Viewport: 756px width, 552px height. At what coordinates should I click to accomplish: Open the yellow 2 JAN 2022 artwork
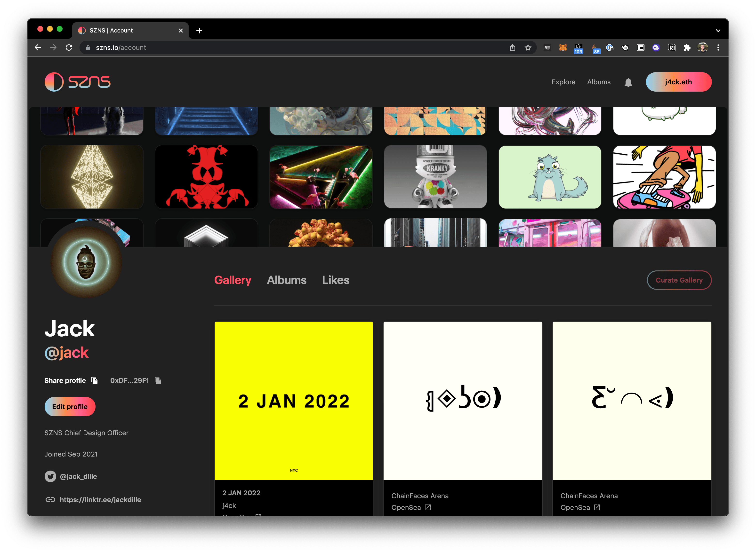(294, 401)
